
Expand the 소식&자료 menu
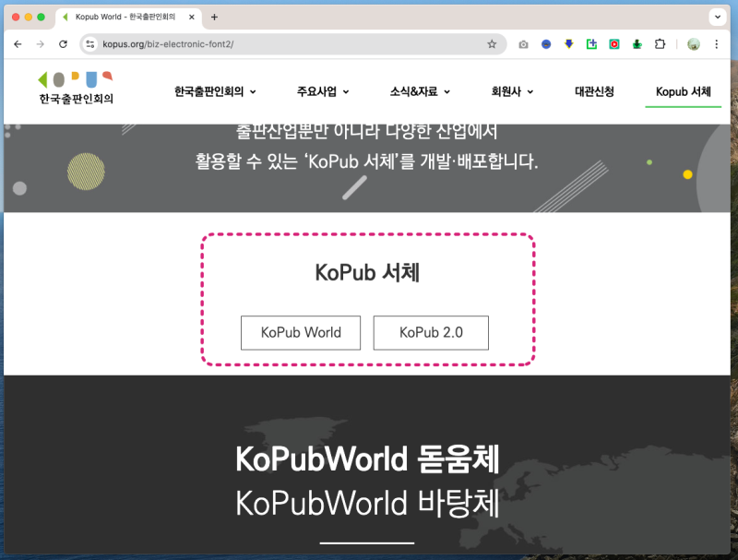(x=420, y=91)
